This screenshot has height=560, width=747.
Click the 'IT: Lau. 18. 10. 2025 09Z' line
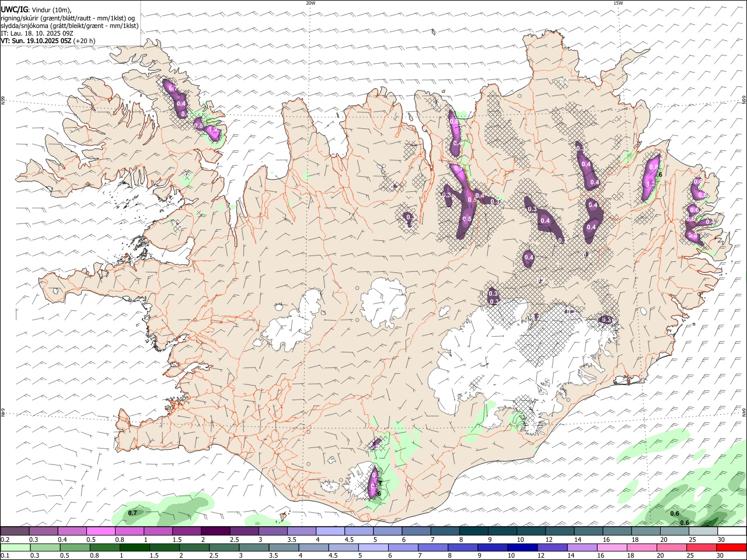(37, 33)
